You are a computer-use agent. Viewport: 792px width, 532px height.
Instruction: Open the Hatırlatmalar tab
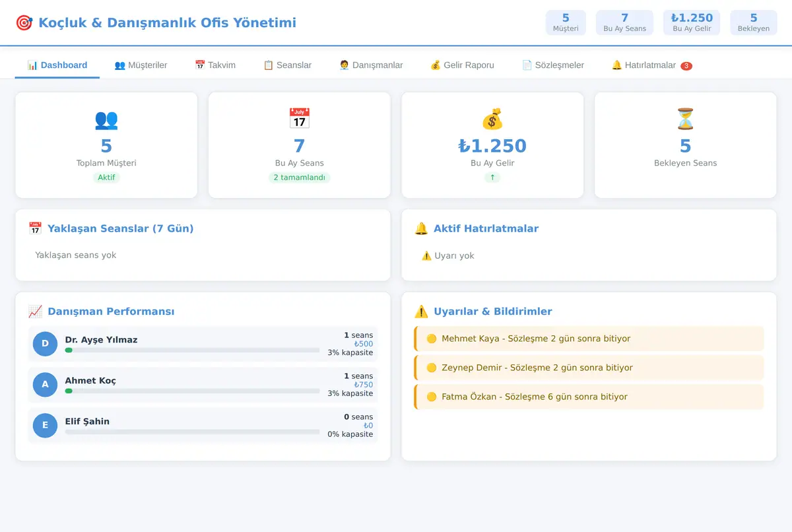pos(651,65)
